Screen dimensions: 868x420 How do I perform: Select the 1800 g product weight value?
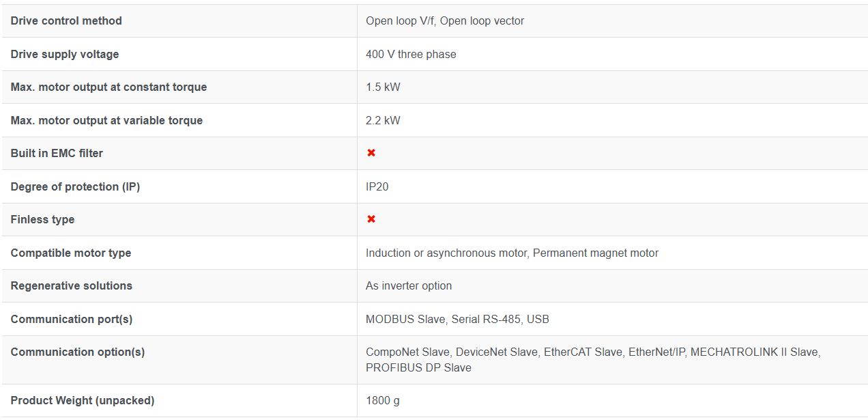coord(383,400)
